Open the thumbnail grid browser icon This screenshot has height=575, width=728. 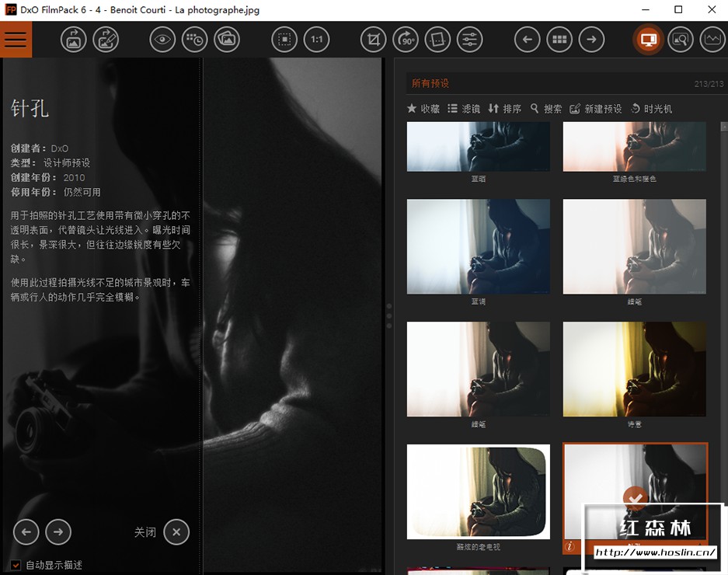click(559, 39)
